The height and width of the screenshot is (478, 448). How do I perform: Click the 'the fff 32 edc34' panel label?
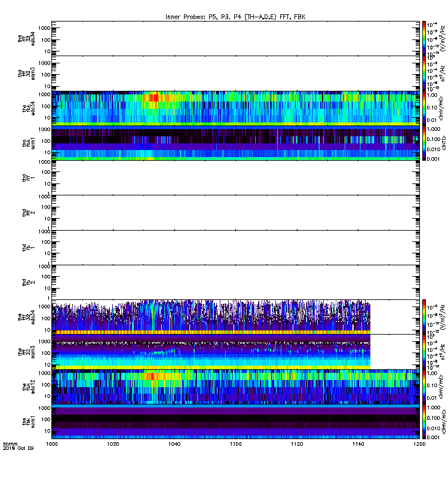[26, 317]
